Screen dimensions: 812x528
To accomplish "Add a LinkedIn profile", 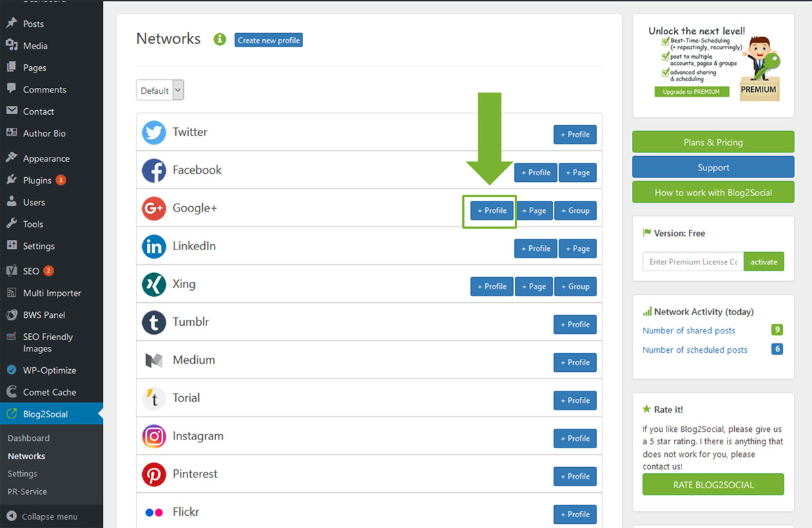I will (536, 248).
